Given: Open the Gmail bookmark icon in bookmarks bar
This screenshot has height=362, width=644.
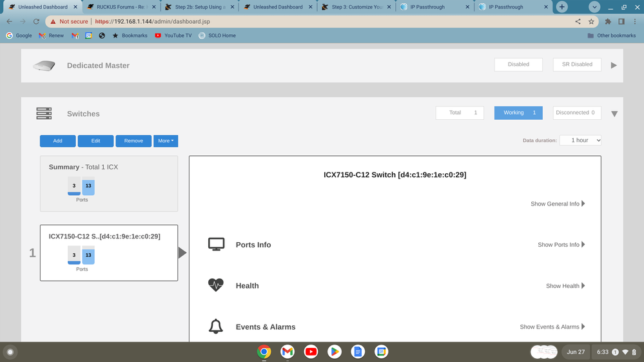Looking at the screenshot, I should tap(75, 35).
